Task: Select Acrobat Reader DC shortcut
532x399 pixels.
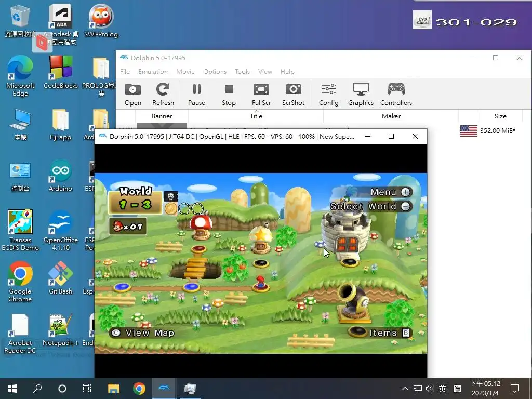Action: (20, 334)
